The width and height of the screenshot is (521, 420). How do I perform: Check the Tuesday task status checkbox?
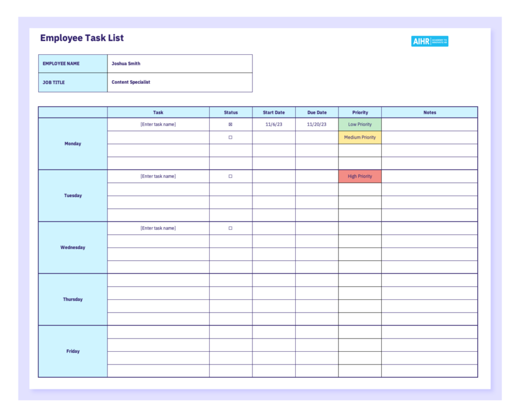pos(231,176)
